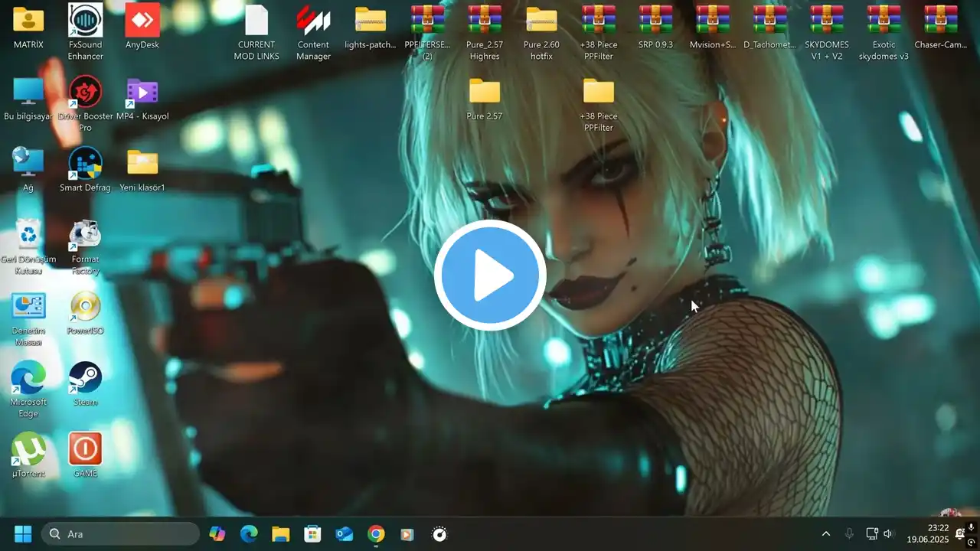This screenshot has height=551, width=980.
Task: Open File Explorer from the taskbar
Action: coord(281,534)
